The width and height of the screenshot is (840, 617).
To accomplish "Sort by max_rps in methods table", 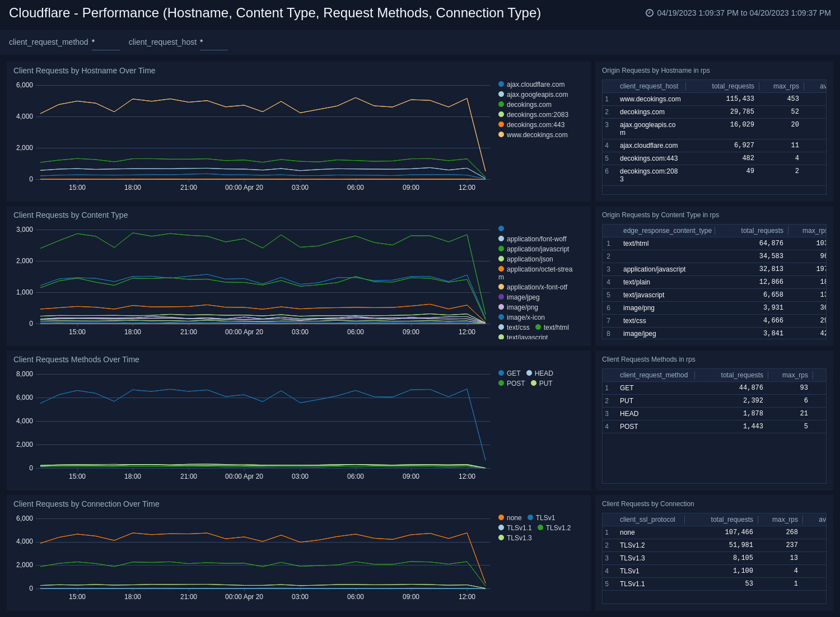I will tap(795, 375).
